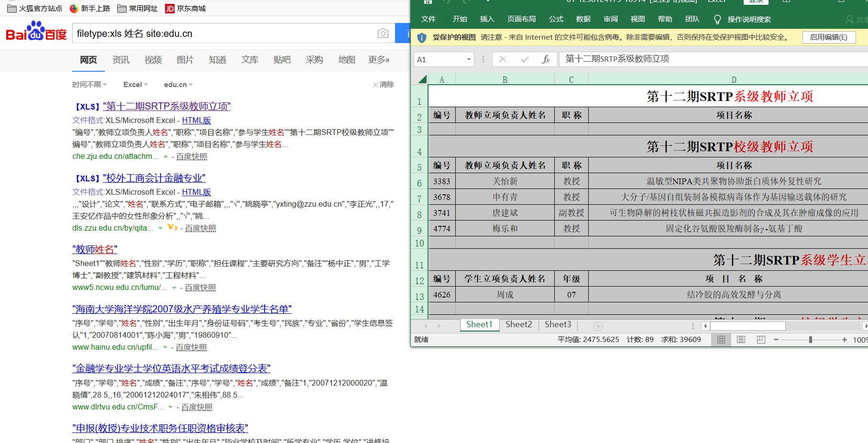Click the zoom out minus icon in status bar
This screenshot has height=443, width=868.
pyautogui.click(x=776, y=340)
